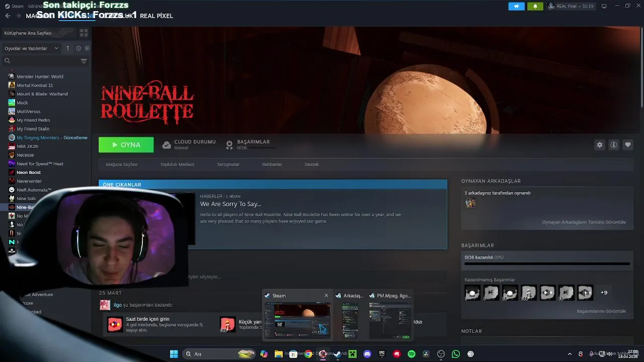This screenshot has height=362, width=644.
Task: Click the green OYNA play button
Action: tap(126, 145)
